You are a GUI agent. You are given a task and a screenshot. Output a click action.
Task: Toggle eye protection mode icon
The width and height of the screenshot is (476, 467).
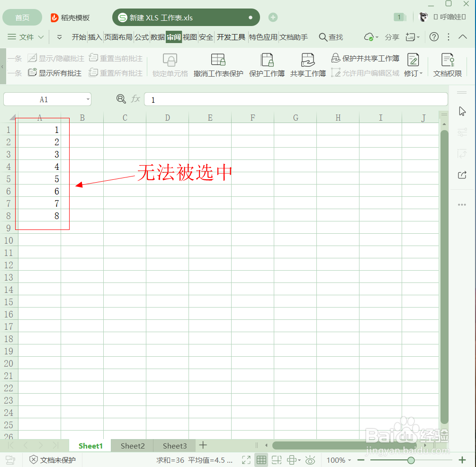[310, 460]
